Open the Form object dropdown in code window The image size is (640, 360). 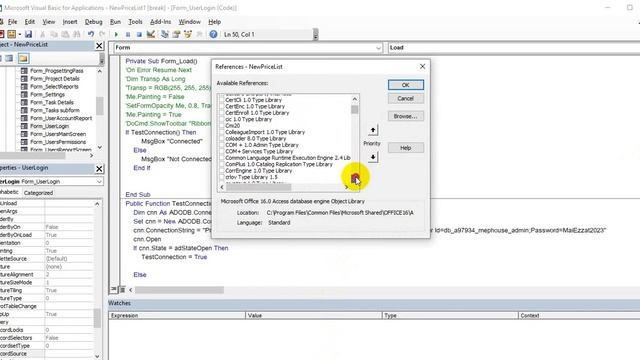click(378, 48)
